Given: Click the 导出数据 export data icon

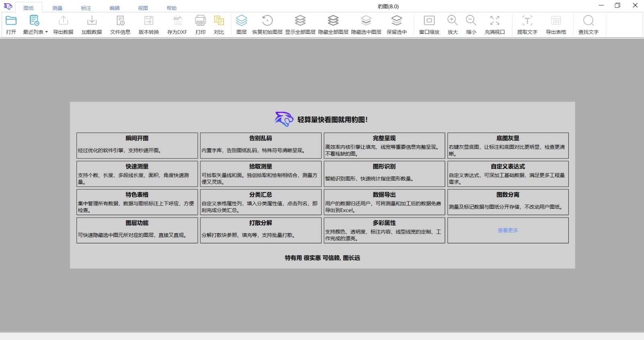Looking at the screenshot, I should [x=63, y=21].
